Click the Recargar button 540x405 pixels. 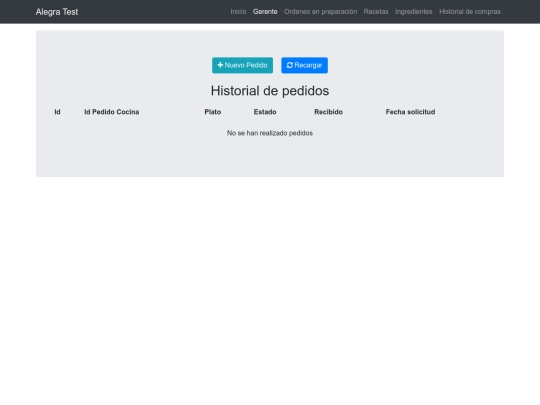pyautogui.click(x=304, y=65)
